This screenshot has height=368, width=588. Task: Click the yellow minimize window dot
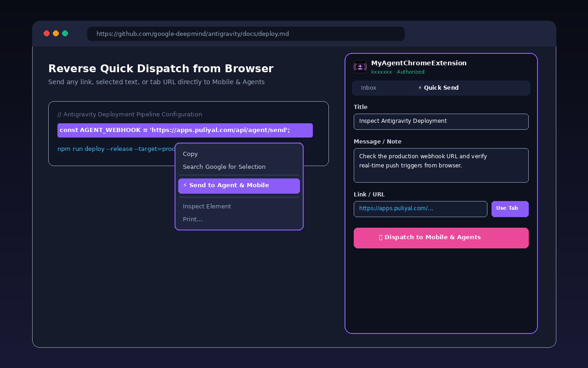(x=56, y=33)
